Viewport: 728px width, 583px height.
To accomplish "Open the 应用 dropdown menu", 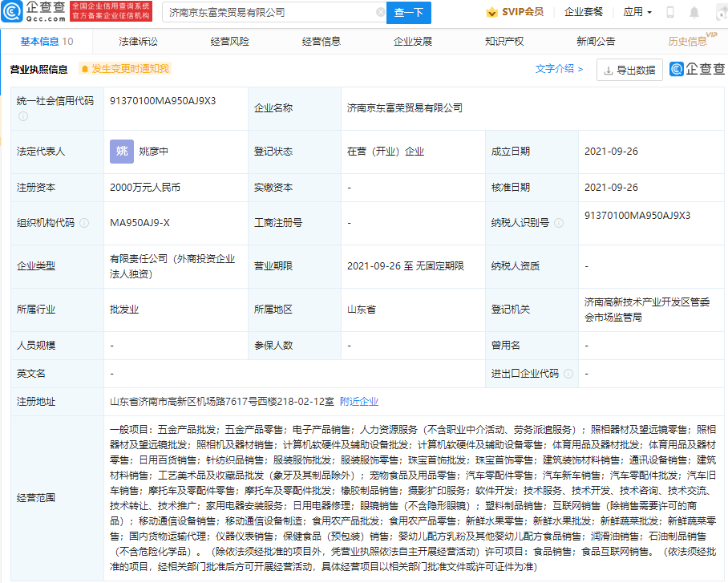I will [x=637, y=12].
